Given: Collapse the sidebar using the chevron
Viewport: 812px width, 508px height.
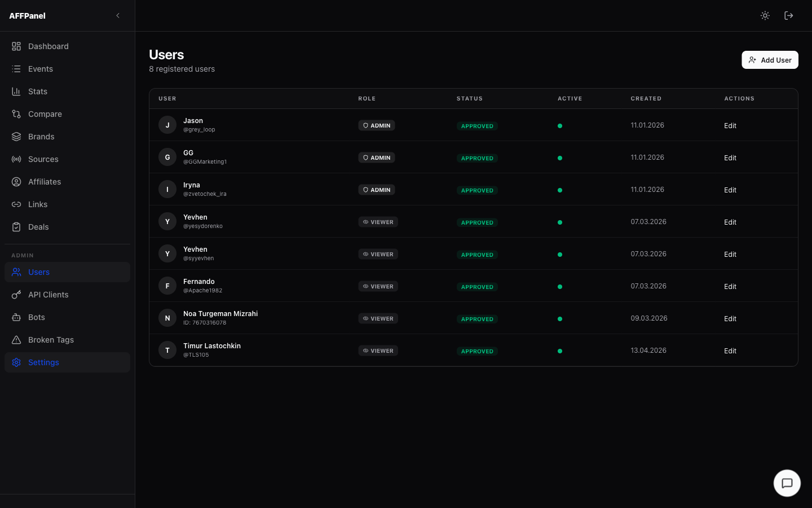Looking at the screenshot, I should click(x=117, y=15).
